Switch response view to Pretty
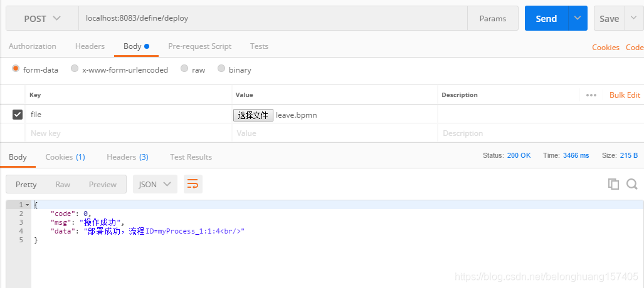The width and height of the screenshot is (644, 288). pos(26,185)
